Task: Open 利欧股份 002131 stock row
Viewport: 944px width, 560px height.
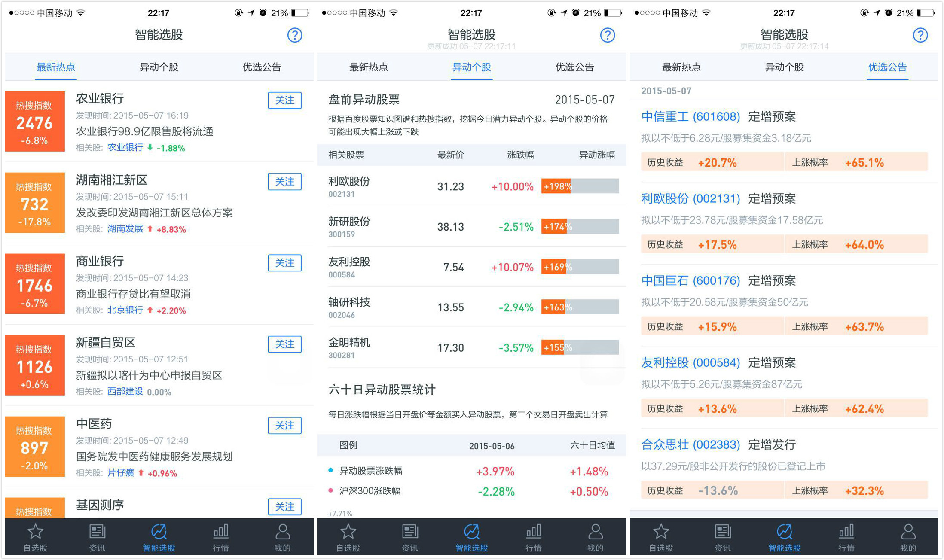Action: (472, 186)
